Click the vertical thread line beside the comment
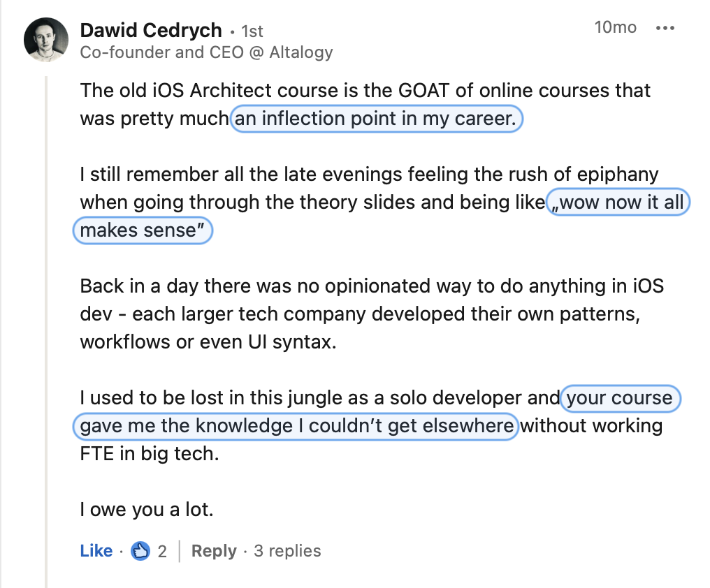 click(46, 332)
